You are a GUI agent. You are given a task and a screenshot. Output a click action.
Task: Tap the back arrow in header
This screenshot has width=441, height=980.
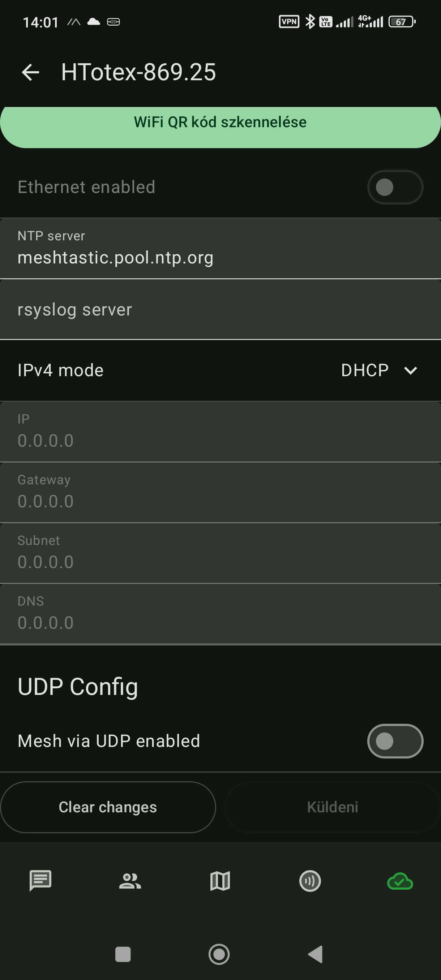point(30,72)
